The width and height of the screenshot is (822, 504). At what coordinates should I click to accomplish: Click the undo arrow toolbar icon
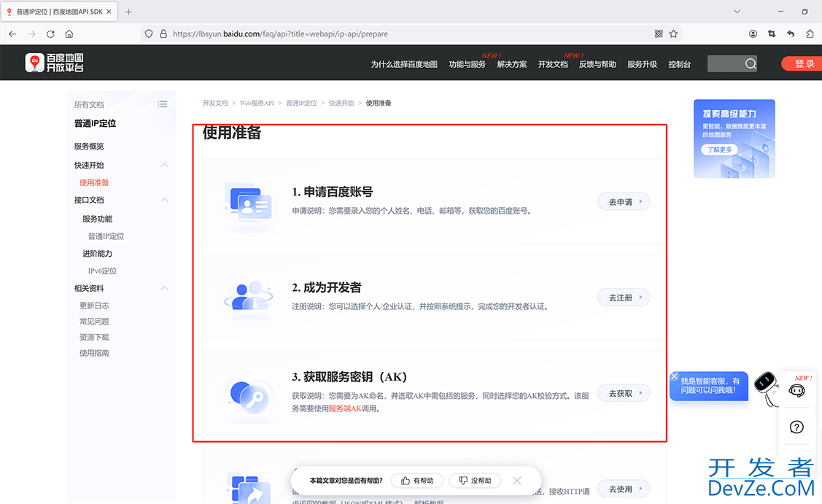tap(791, 34)
